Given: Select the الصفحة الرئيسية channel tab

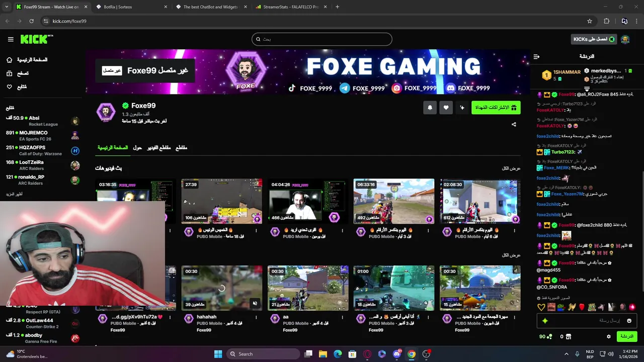Looking at the screenshot, I should coord(113,148).
